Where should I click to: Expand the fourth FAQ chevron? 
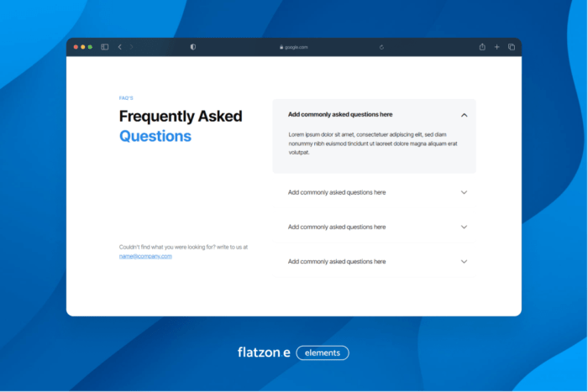point(464,262)
